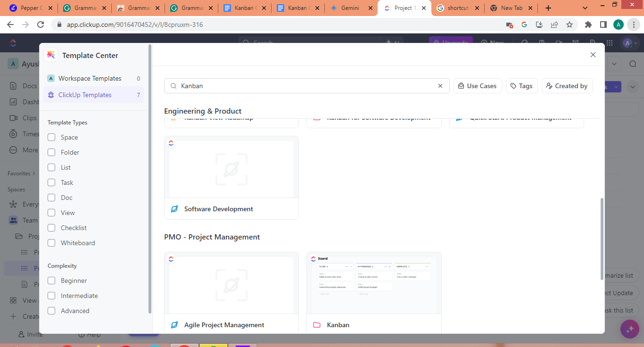Click the Chrome profile avatar A
Screen dimensions: 644x347
[619, 25]
